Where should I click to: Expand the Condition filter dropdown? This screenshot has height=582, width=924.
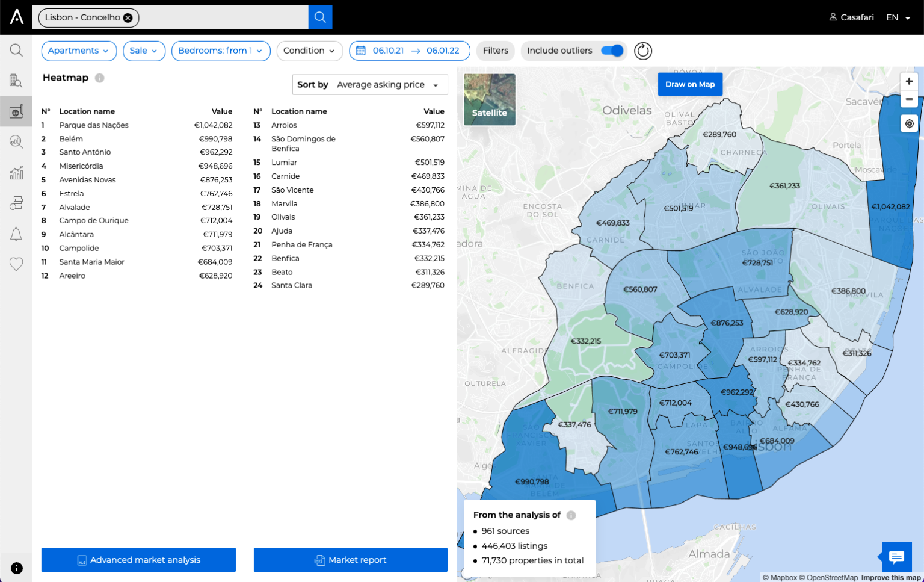(309, 51)
